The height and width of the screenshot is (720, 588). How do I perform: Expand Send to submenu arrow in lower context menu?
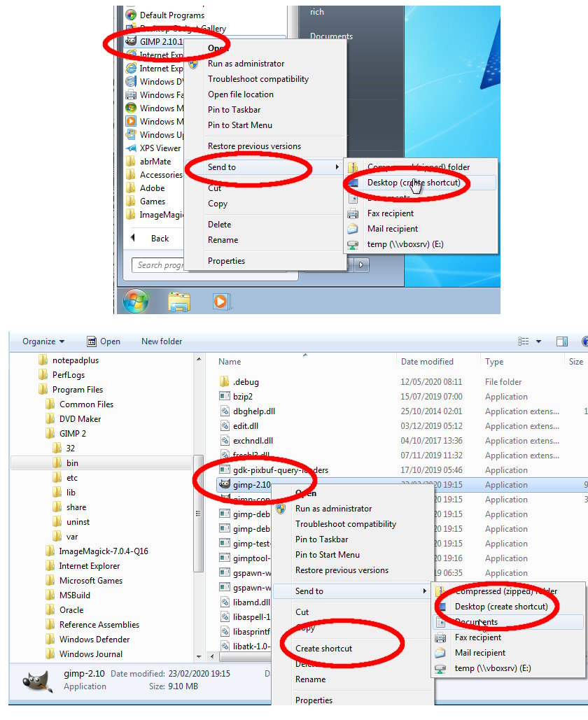point(424,591)
